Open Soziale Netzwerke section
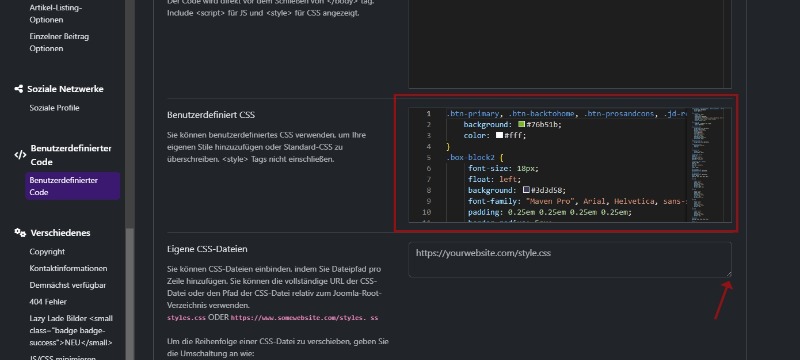This screenshot has height=360, width=800. 65,89
